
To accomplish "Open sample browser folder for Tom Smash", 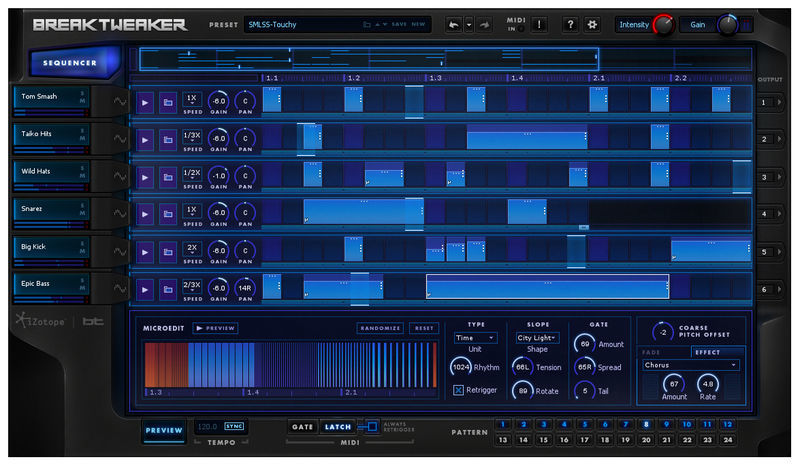I will [167, 103].
